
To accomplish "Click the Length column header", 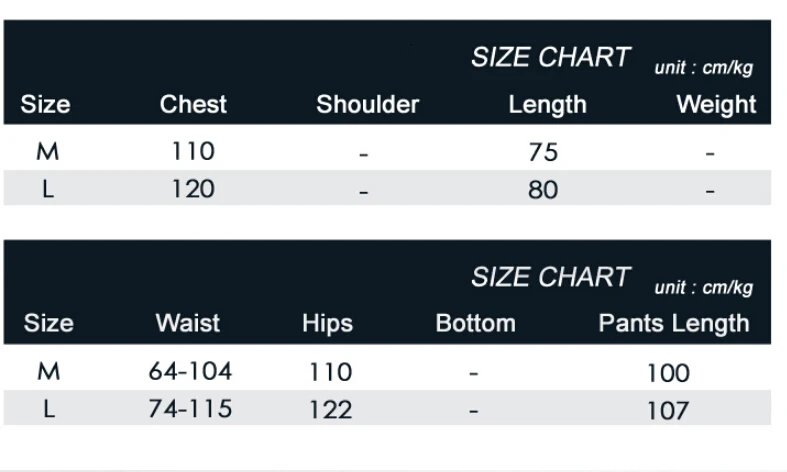I will 547,104.
